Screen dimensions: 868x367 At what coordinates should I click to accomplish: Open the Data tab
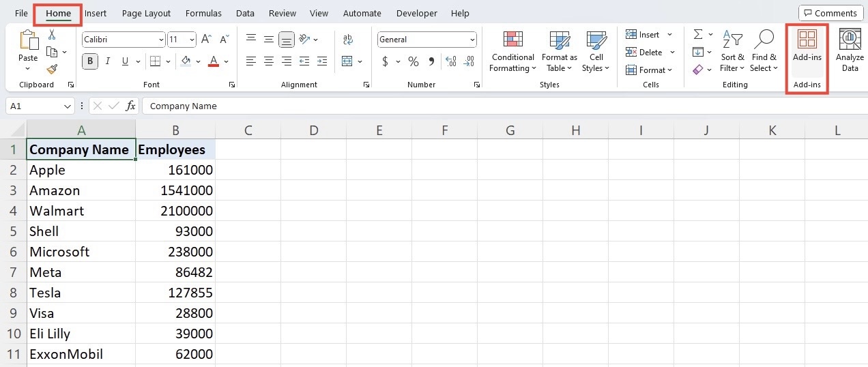click(x=245, y=13)
